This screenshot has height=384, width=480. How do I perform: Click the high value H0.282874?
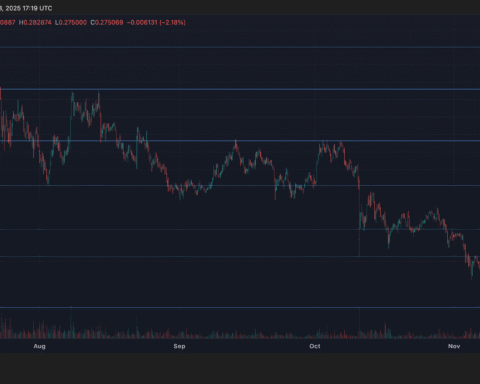[35, 22]
